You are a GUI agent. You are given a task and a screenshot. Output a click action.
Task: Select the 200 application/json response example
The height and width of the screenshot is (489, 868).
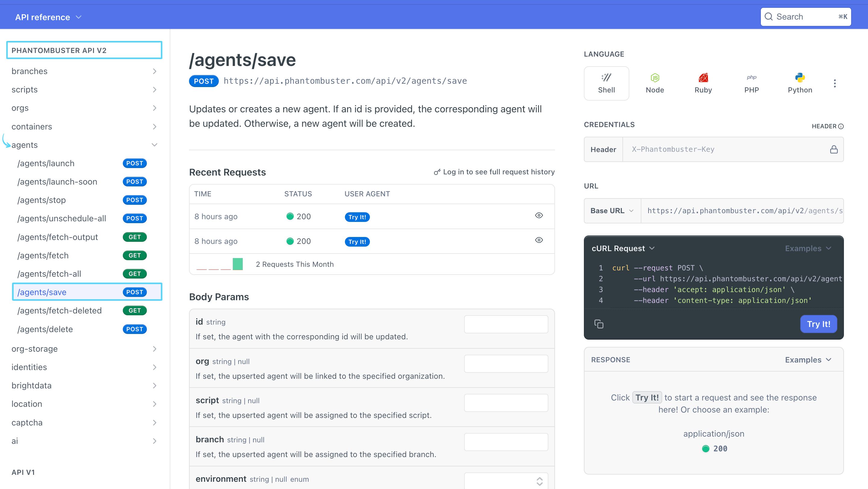714,449
